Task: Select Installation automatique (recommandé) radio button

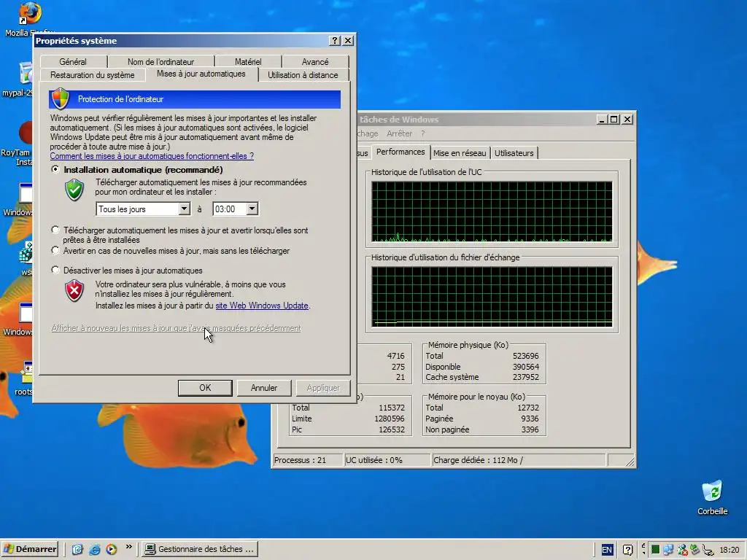Action: pyautogui.click(x=55, y=169)
